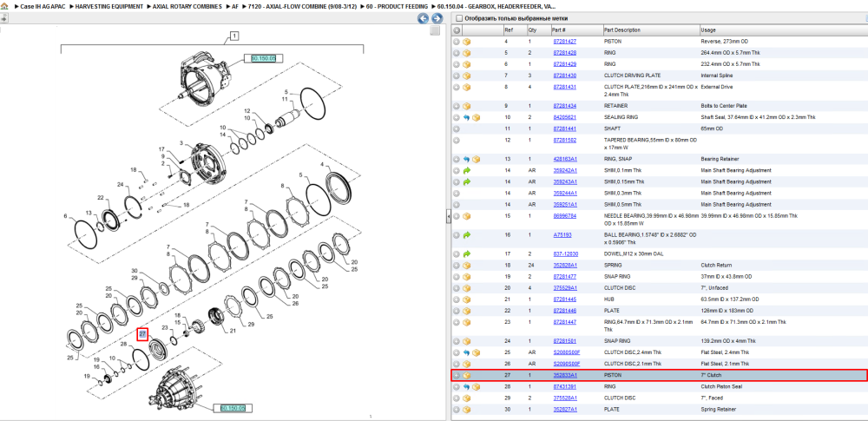This screenshot has height=421, width=868.
Task: Select gray circle toggle for SHAFT 87281441
Action: (x=457, y=128)
